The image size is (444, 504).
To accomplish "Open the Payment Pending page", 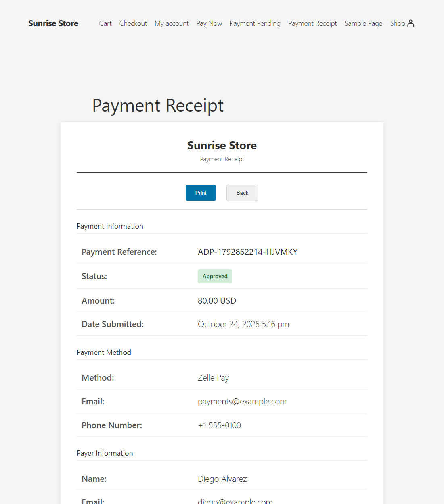I will [255, 23].
